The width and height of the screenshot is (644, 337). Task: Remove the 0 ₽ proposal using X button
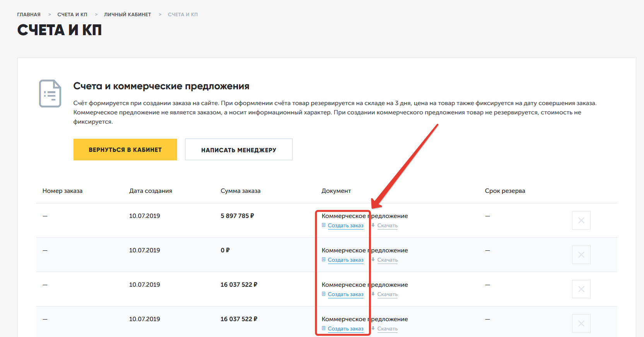pos(581,255)
